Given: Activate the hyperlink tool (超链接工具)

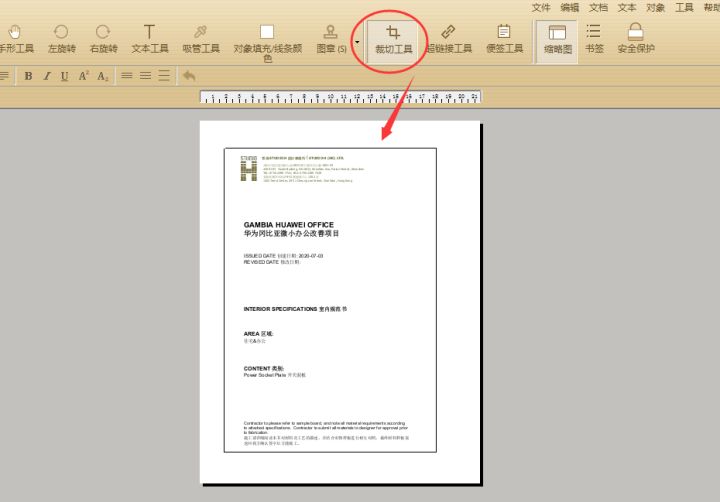Looking at the screenshot, I should click(x=449, y=39).
